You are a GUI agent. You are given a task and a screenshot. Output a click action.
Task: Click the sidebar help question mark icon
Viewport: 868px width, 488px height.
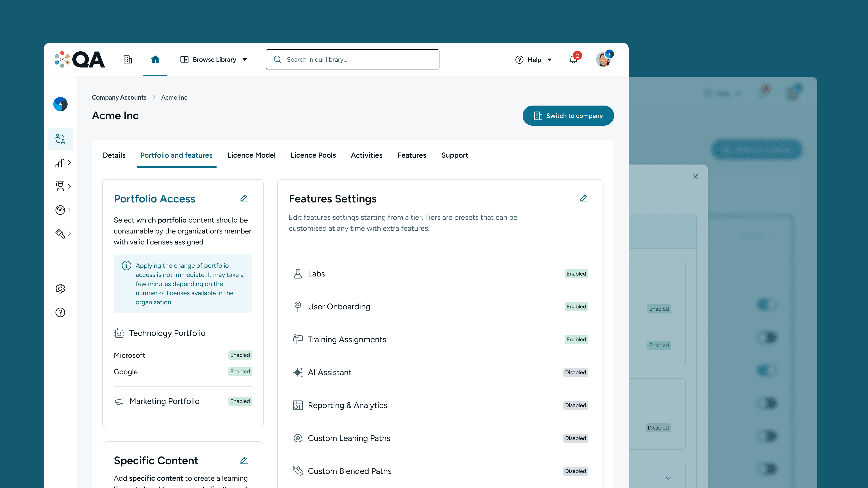tap(60, 312)
